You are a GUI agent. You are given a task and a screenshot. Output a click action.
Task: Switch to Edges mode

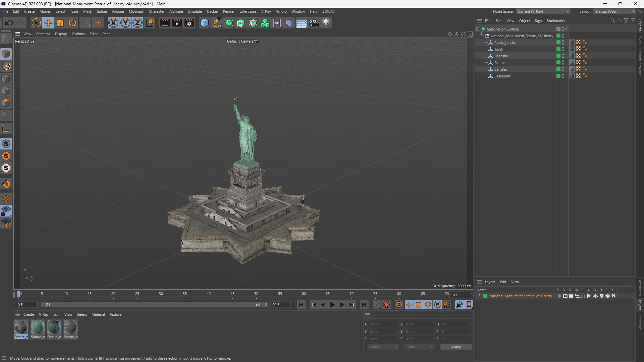tap(6, 91)
